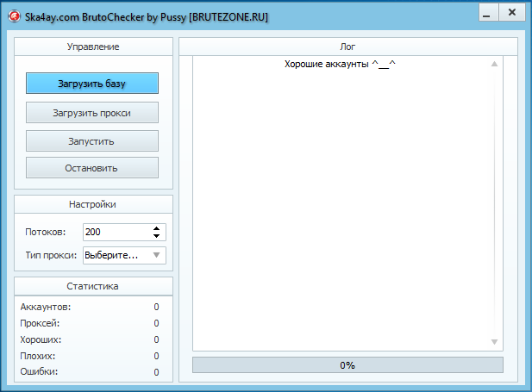Image resolution: width=532 pixels, height=392 pixels.
Task: Click the log scrollbar up arrow
Action: [x=495, y=64]
